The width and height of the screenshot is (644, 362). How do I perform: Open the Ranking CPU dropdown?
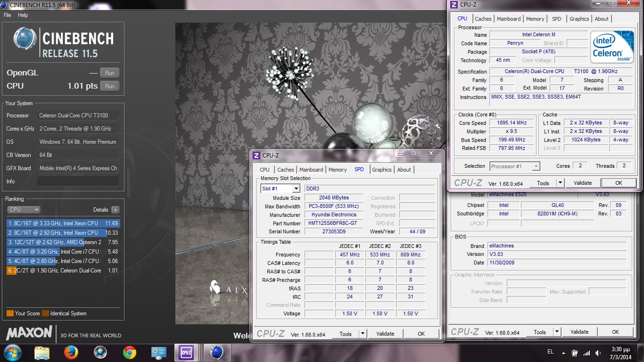click(x=24, y=210)
